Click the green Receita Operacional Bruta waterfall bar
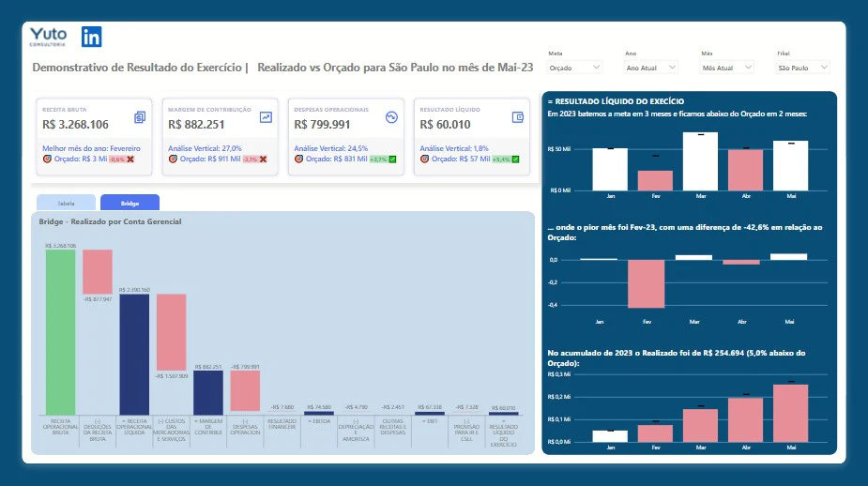868x486 pixels. click(60, 332)
